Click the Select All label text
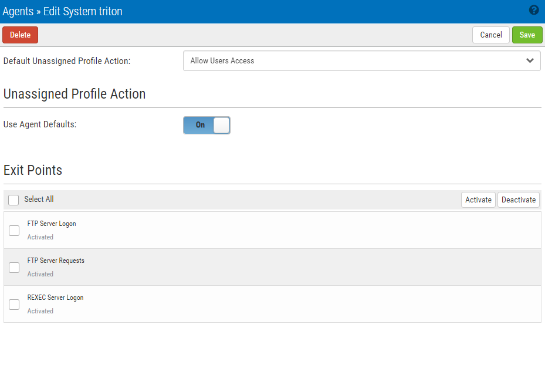Screen dimensions: 545x392 click(x=39, y=200)
